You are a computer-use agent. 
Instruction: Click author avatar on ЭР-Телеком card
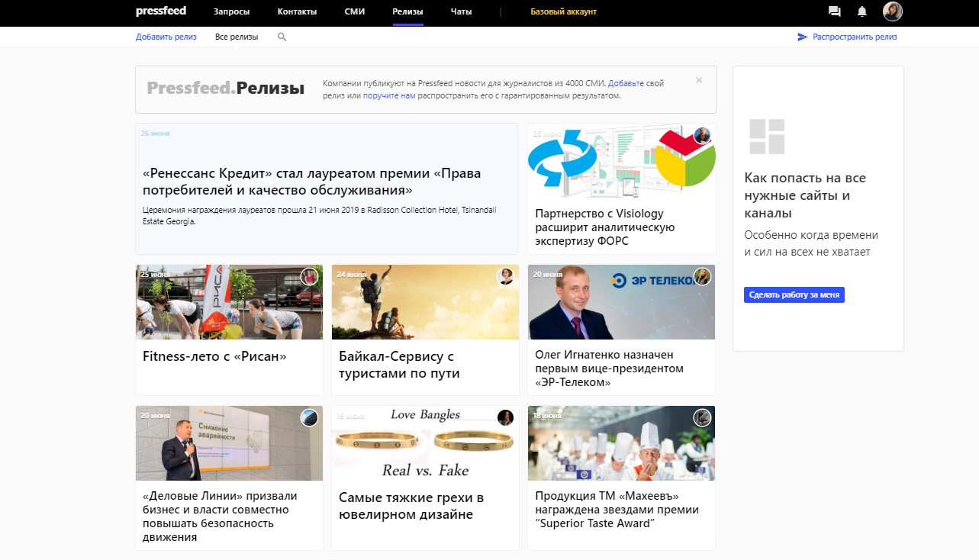click(702, 276)
